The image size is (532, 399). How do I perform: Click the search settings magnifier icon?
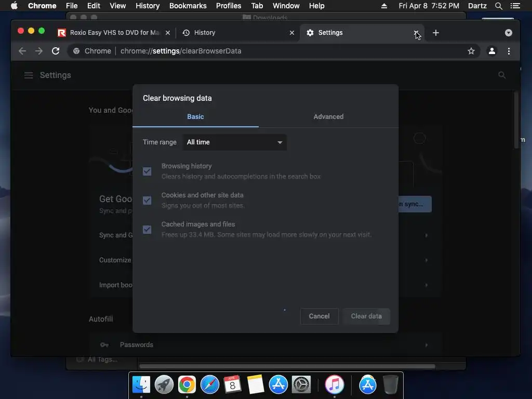pos(502,75)
